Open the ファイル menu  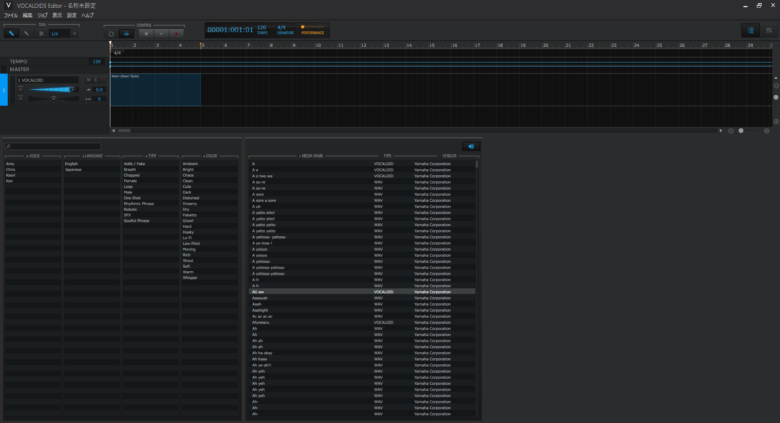coord(11,16)
